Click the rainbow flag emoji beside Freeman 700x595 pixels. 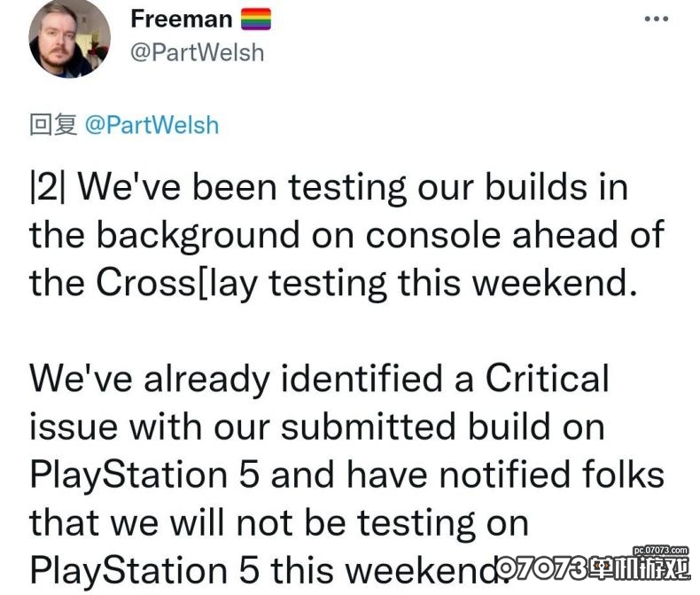(256, 20)
